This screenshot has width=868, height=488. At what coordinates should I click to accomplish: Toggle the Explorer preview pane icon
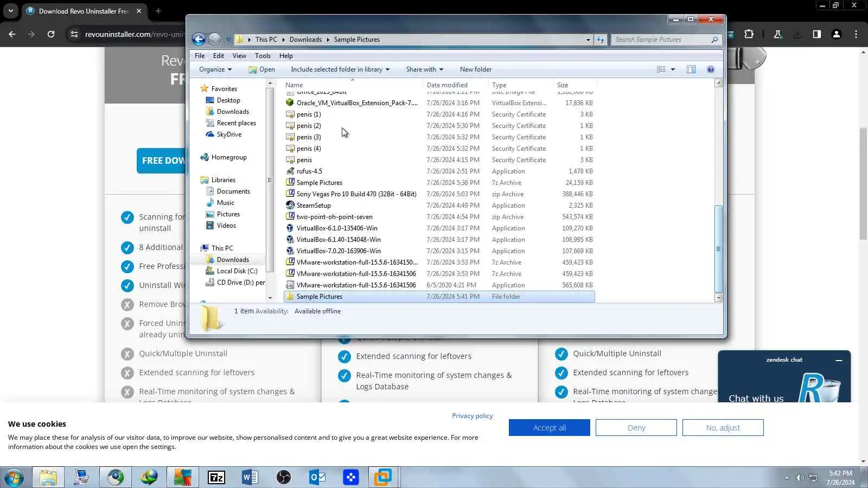pos(691,69)
